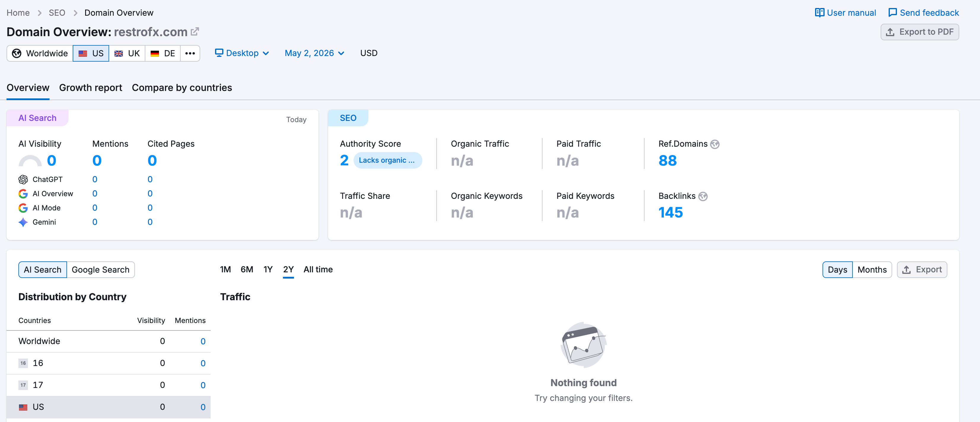Go to SEO breadcrumb link
The width and height of the screenshot is (980, 422).
[57, 12]
